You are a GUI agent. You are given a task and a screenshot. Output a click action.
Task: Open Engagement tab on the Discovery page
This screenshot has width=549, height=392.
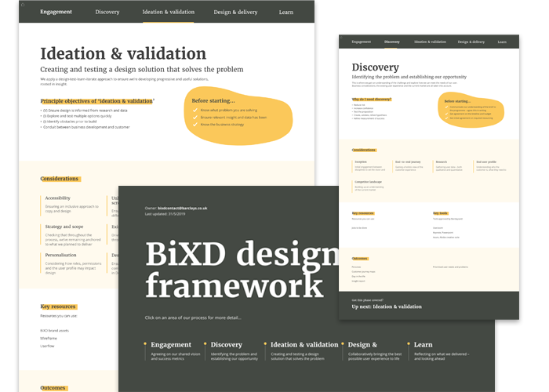click(361, 42)
